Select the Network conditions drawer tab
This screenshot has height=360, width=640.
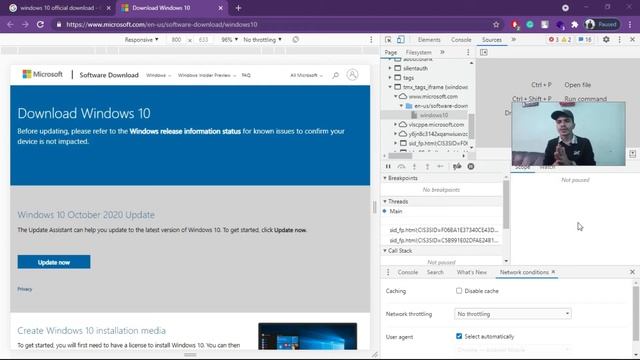click(524, 272)
